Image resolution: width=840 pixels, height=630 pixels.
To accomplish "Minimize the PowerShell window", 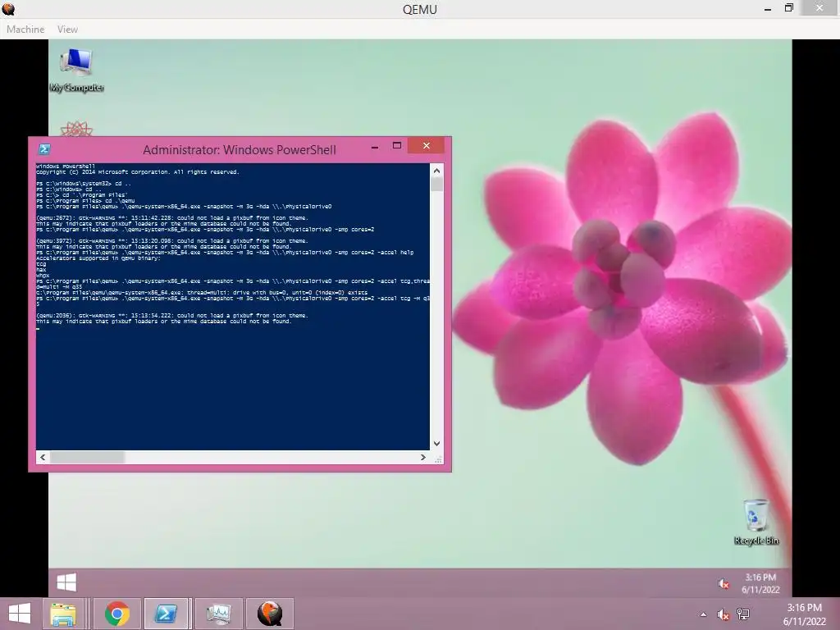I will (x=375, y=146).
